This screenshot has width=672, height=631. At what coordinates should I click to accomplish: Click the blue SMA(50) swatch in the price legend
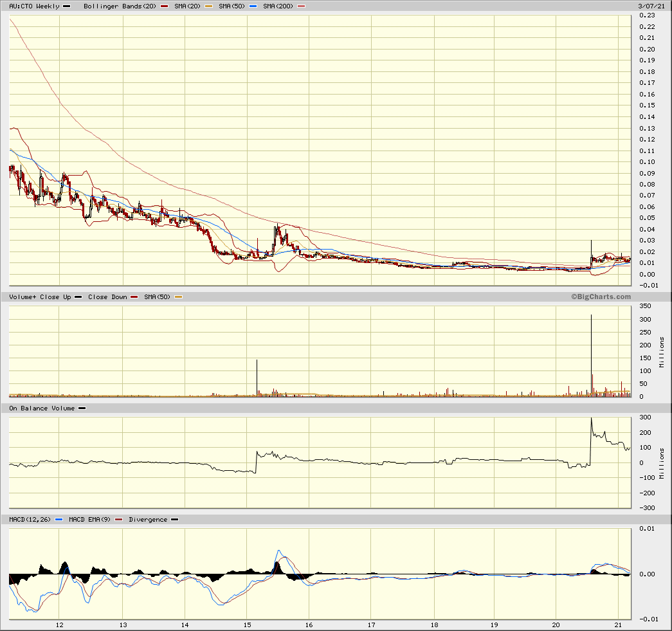pyautogui.click(x=253, y=6)
